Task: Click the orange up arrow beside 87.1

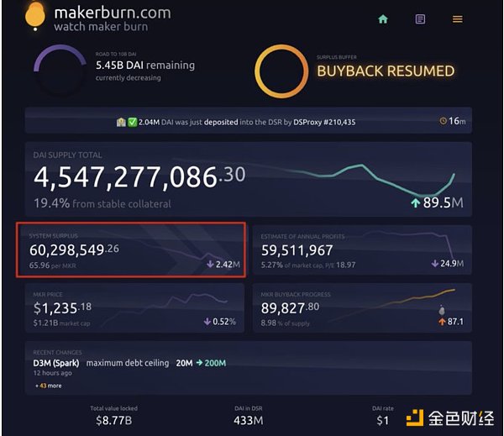Action: 442,322
